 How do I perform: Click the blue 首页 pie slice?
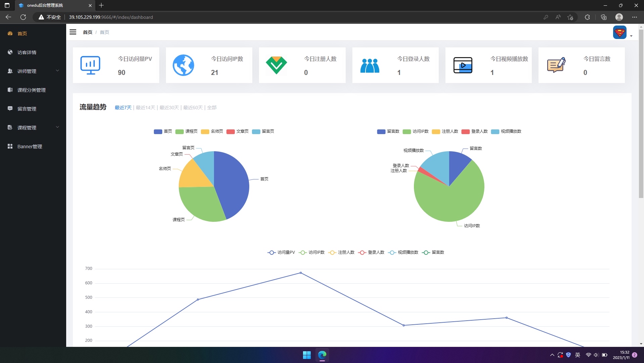click(232, 183)
